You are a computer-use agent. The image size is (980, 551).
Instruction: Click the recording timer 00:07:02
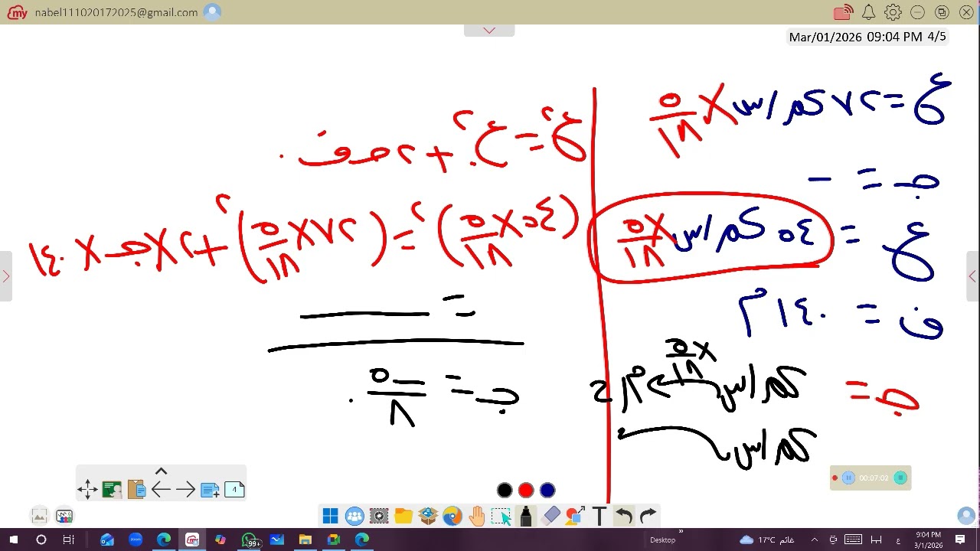click(874, 478)
